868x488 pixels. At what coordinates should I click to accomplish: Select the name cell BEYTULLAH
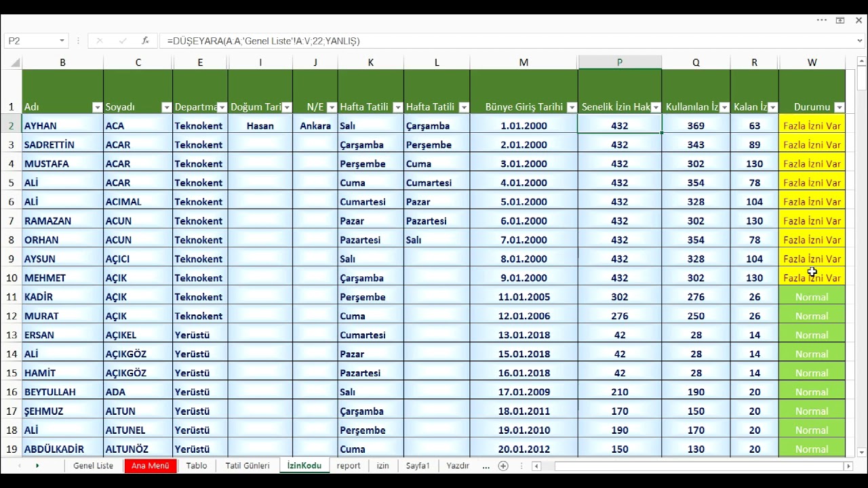(x=62, y=392)
